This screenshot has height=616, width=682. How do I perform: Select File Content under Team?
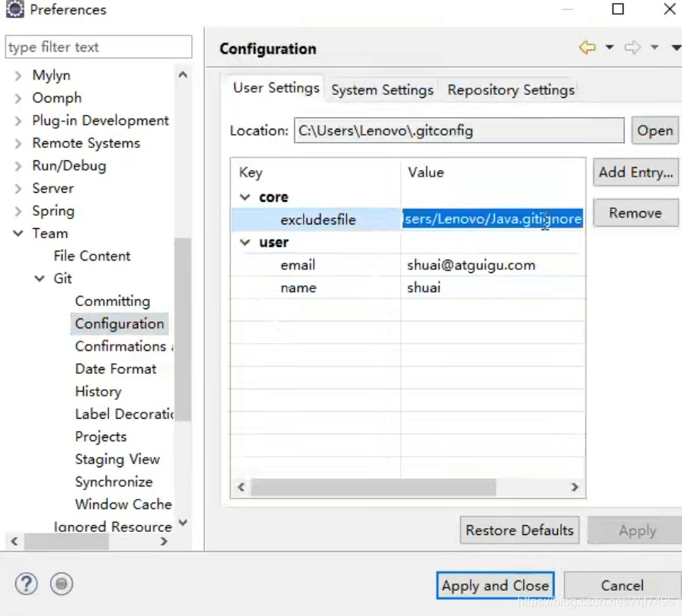pos(92,256)
